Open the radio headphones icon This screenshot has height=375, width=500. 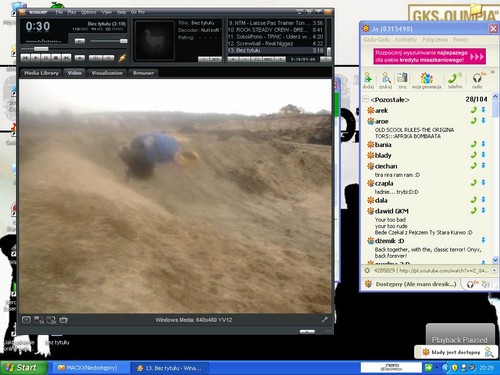(x=477, y=81)
